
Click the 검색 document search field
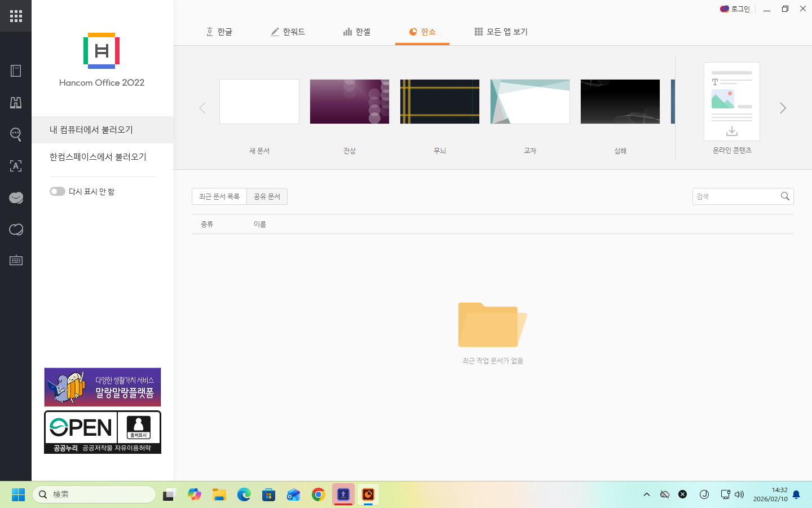[x=735, y=196]
